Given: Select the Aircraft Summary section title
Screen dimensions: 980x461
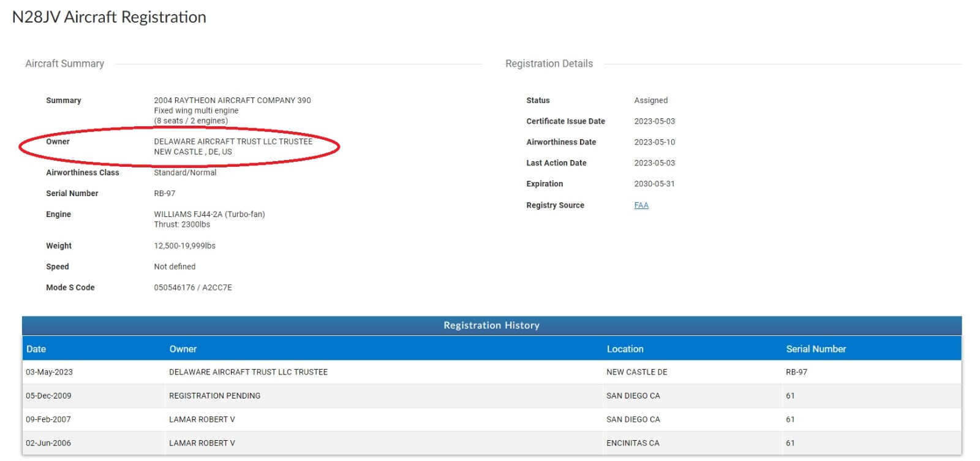Looking at the screenshot, I should 64,64.
